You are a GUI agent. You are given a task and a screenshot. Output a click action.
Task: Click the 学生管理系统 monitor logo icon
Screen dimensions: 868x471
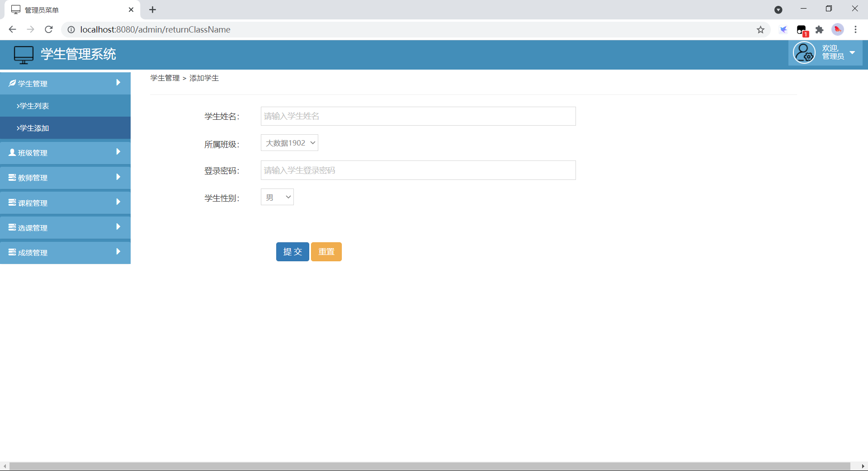pos(23,54)
